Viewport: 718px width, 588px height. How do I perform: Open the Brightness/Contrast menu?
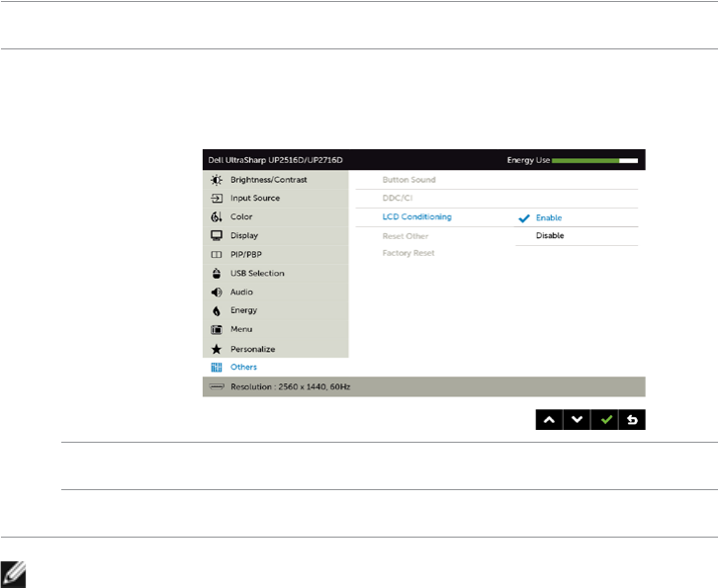click(x=275, y=180)
